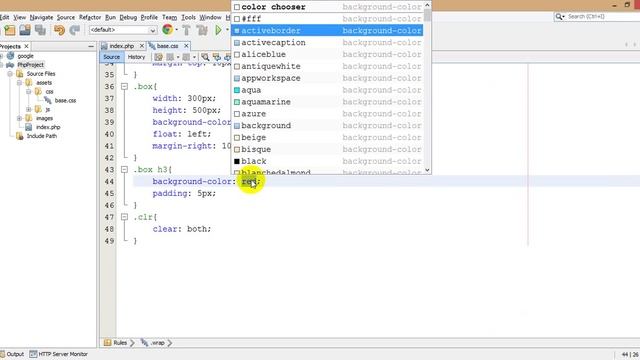Click scroll-down arrow of autocomplete list
This screenshot has width=640, height=360.
click(x=427, y=170)
